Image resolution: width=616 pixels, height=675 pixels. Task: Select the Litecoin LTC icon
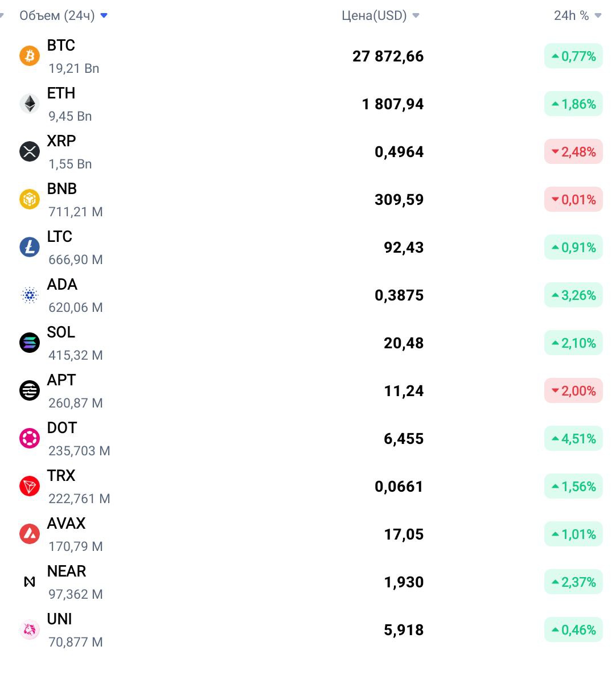[x=30, y=247]
